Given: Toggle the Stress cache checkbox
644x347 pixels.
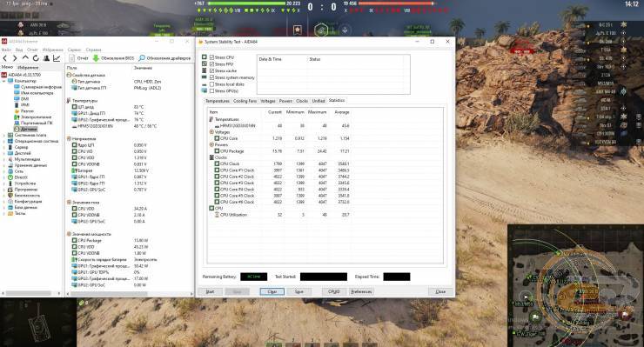Looking at the screenshot, I should (x=212, y=70).
